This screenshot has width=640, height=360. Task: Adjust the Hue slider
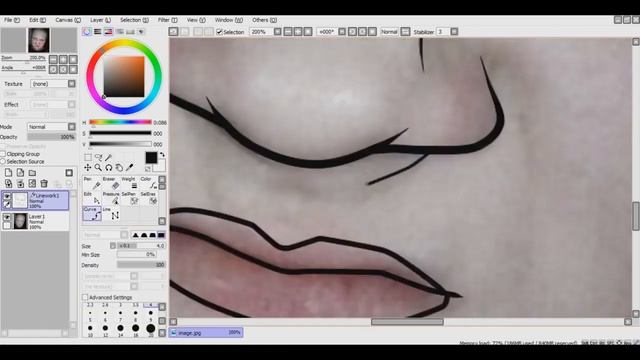click(x=120, y=122)
